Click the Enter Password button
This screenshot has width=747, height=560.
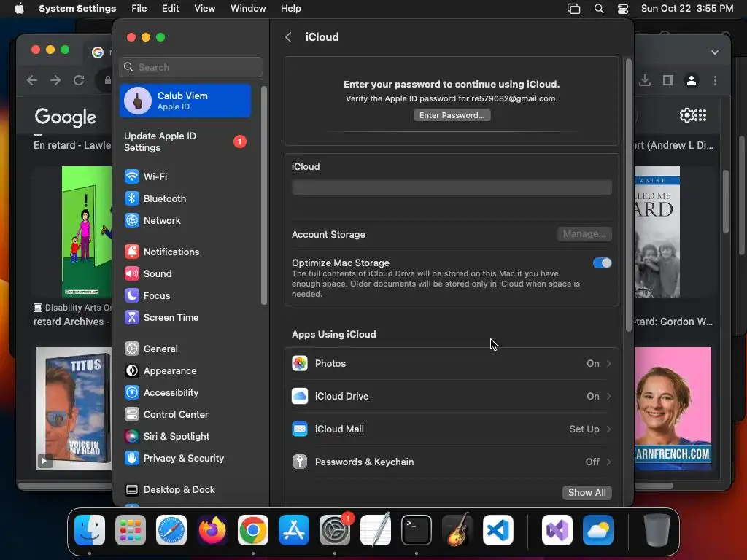click(x=452, y=115)
